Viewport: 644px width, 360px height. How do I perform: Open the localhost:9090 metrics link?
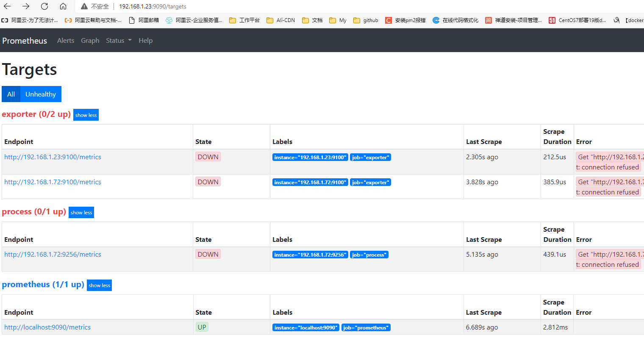47,327
